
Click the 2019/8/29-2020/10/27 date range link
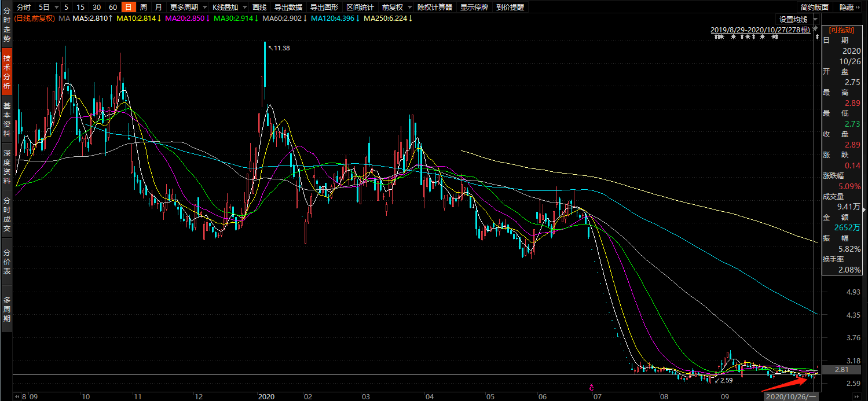[760, 29]
